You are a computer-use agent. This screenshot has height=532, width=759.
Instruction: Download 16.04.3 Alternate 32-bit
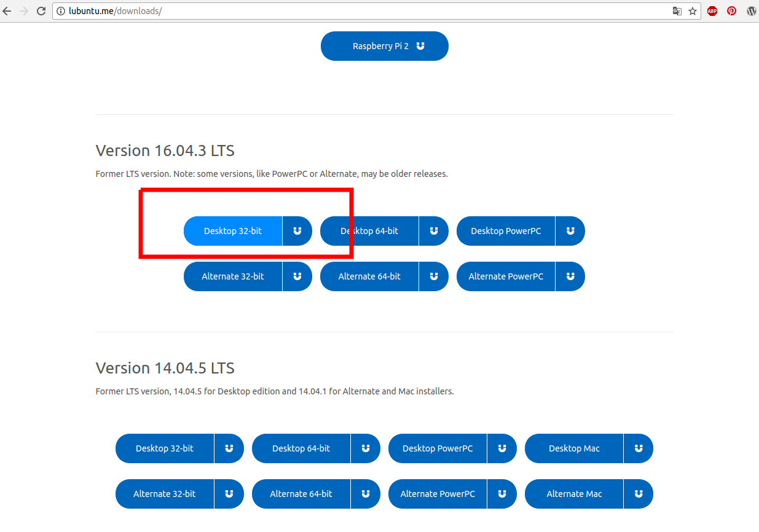[233, 276]
